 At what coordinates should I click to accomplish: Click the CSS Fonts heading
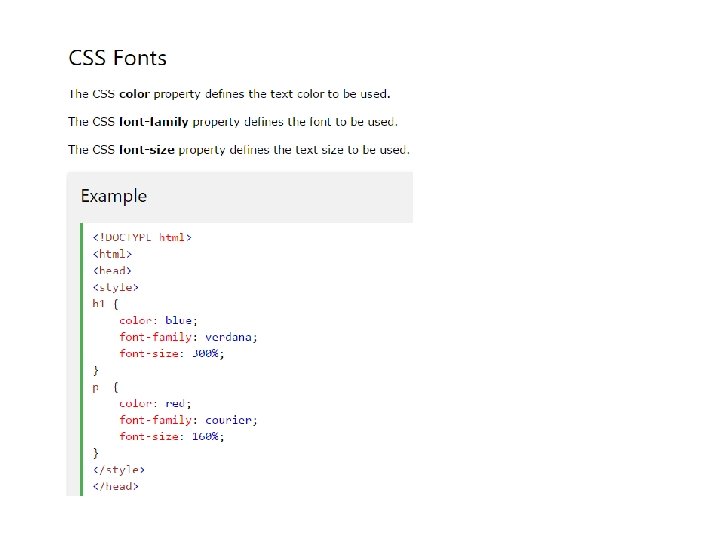(x=117, y=57)
